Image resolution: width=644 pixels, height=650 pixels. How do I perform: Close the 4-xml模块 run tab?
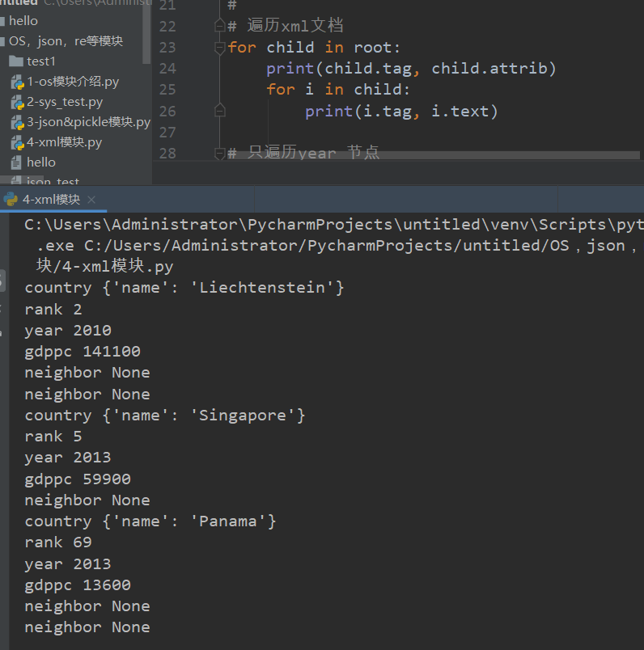pos(91,200)
